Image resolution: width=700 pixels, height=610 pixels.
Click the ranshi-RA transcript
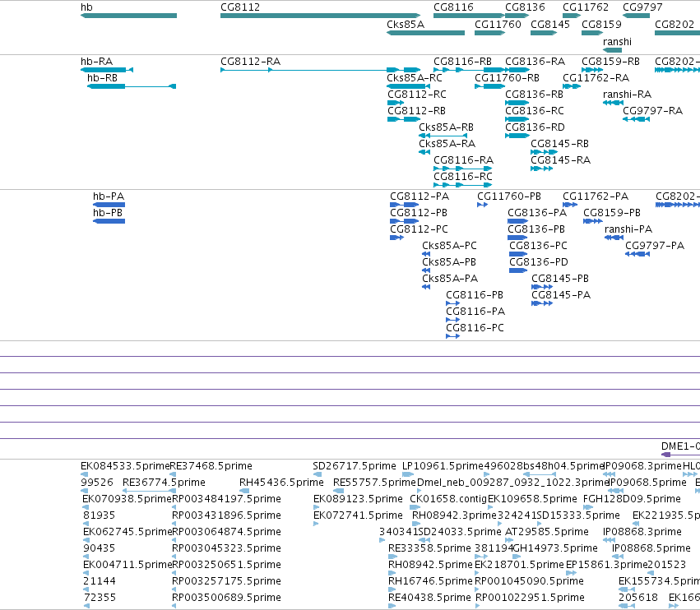click(613, 103)
